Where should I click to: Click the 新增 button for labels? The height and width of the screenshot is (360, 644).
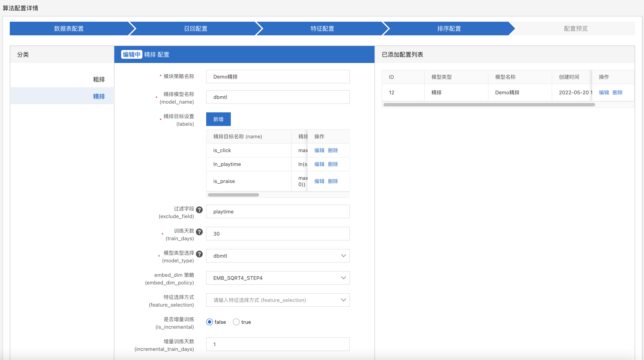coord(218,119)
